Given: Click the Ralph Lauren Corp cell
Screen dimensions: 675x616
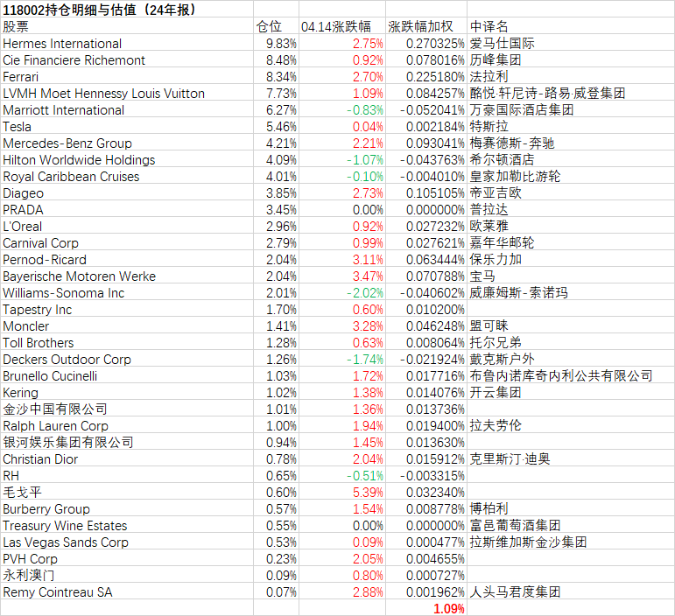Looking at the screenshot, I should 127,426.
